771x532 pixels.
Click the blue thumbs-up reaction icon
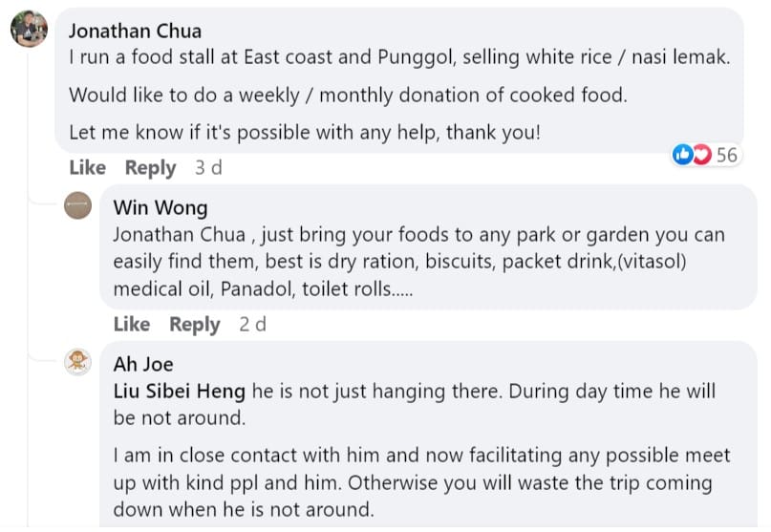coord(682,155)
